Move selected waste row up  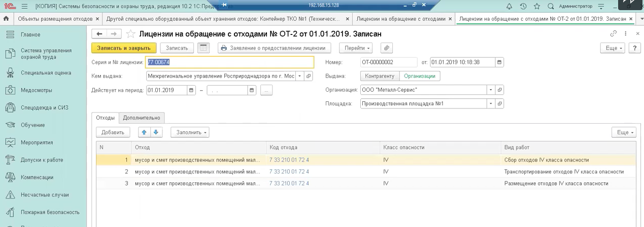(144, 132)
